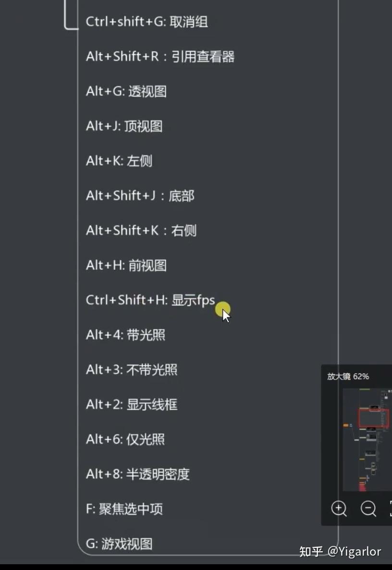
Task: Select the Alt+2 显示线框 node
Action: (x=132, y=405)
